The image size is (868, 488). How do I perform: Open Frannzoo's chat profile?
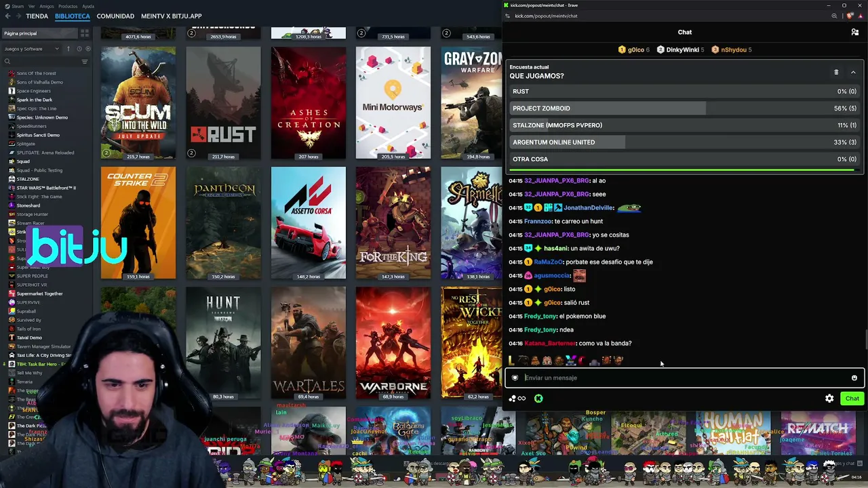pos(538,222)
